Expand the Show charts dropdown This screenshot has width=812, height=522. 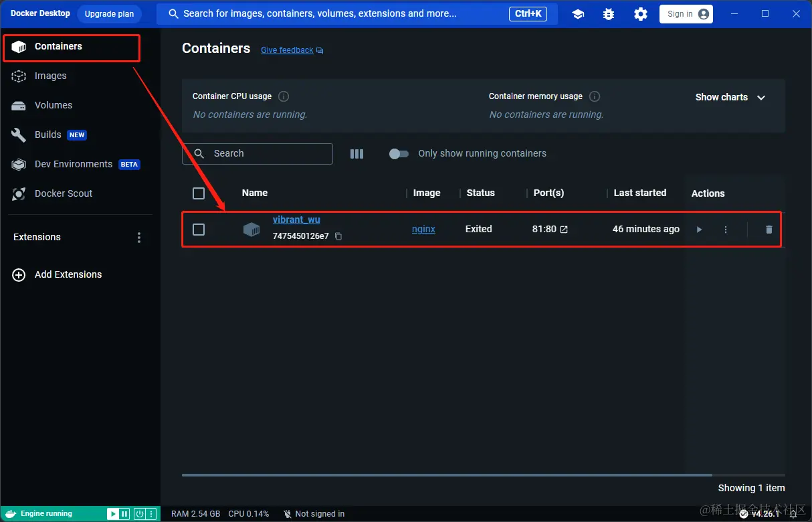tap(730, 97)
